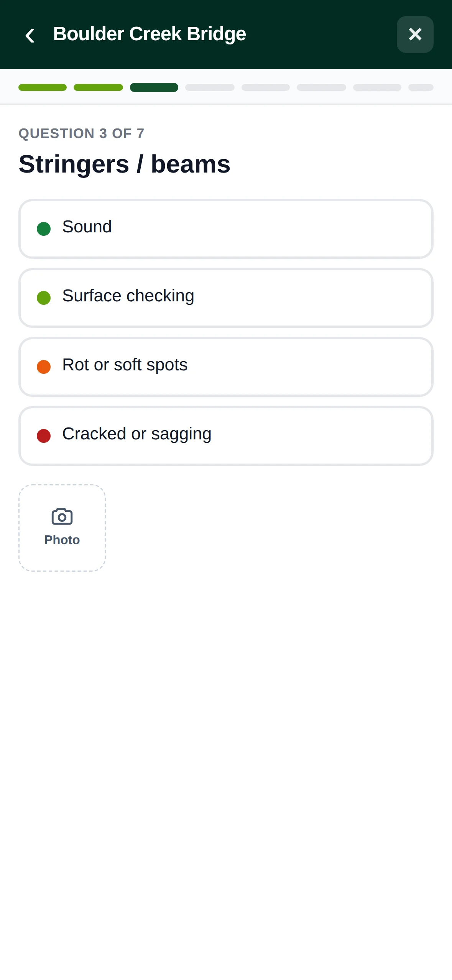
Task: Jump to the second progress segment
Action: click(x=98, y=87)
